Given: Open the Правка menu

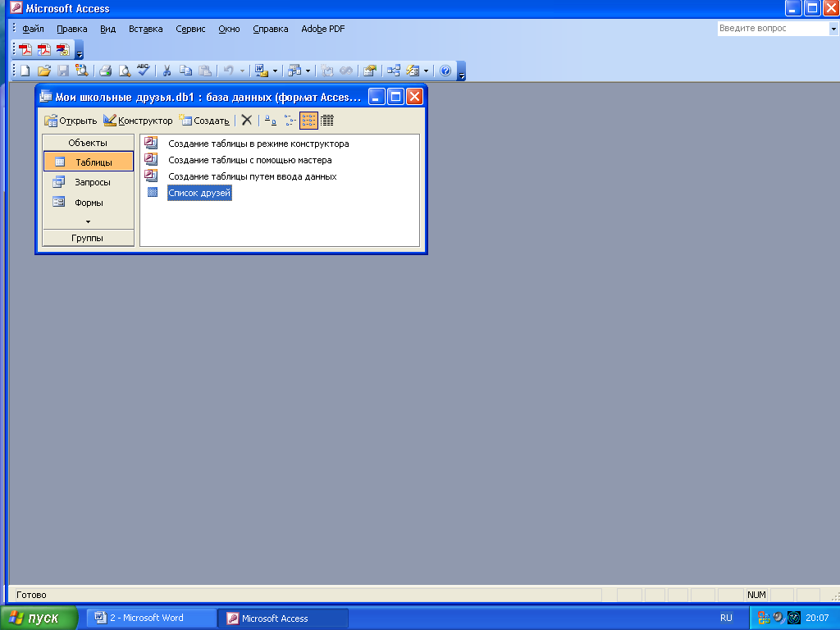Looking at the screenshot, I should click(x=72, y=29).
